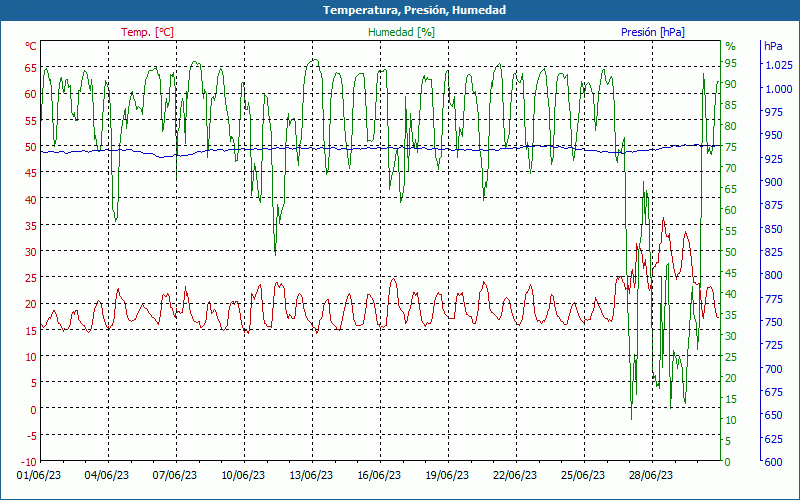Click the chart title 'Temperatura, Presión, Humedad'
Viewport: 800px width, 500px height.
(414, 10)
